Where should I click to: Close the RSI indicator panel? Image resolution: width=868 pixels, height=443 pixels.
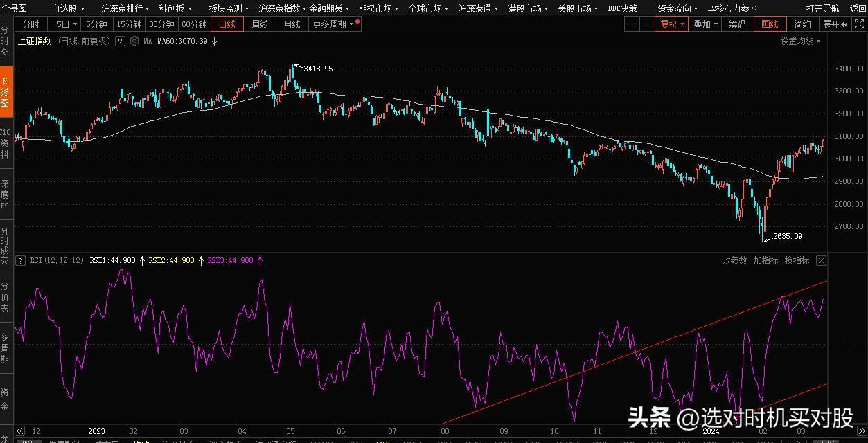tap(821, 261)
